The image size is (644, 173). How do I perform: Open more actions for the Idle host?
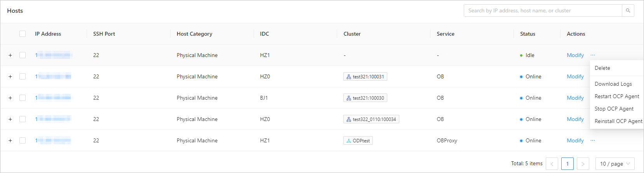(592, 55)
